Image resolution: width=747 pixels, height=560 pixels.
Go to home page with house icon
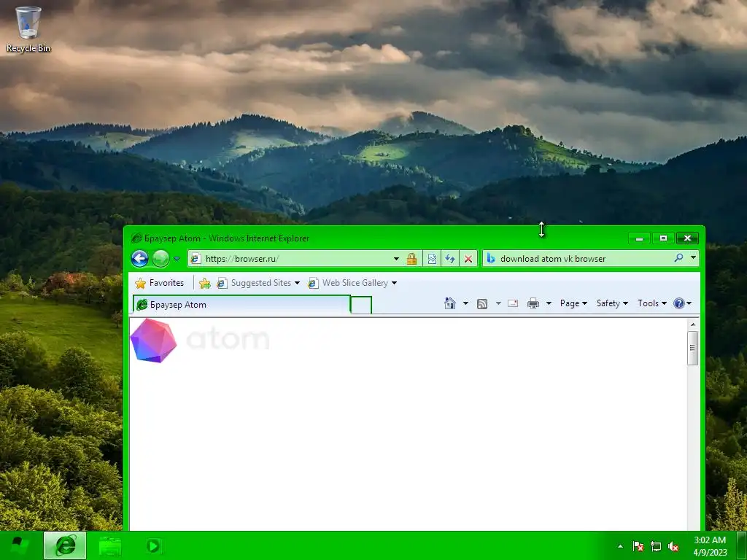(x=449, y=303)
